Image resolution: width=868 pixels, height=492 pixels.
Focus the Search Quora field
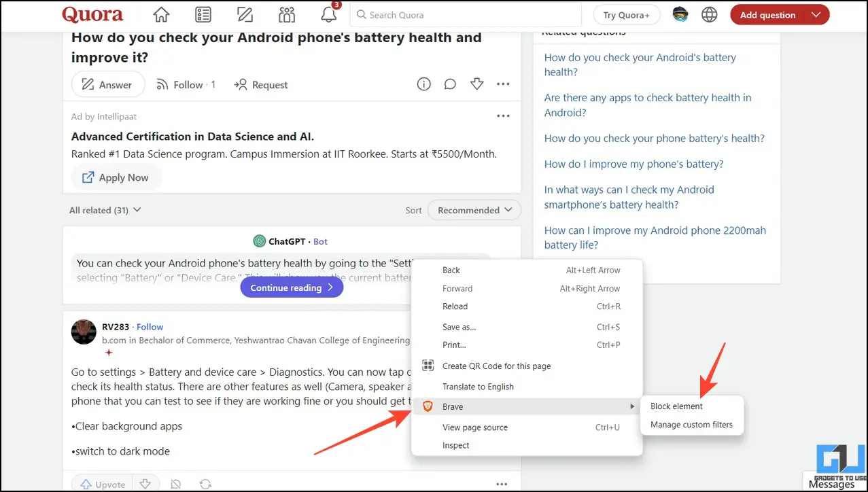click(466, 14)
